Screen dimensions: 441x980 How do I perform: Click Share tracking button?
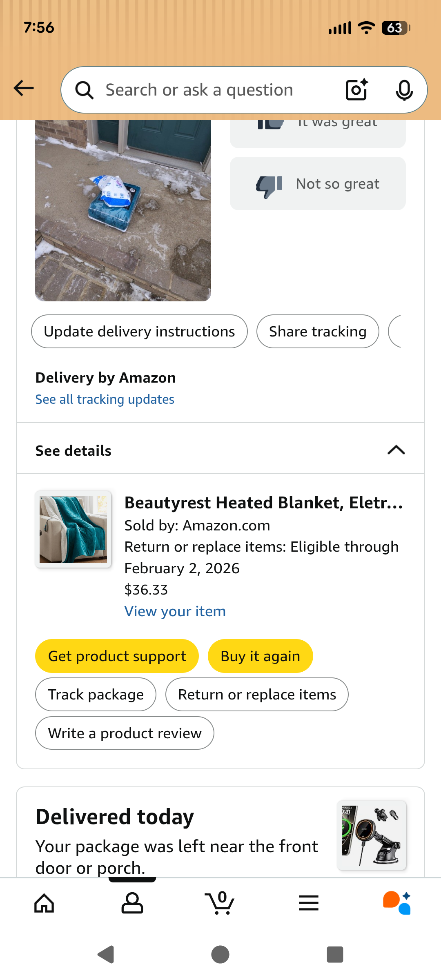tap(318, 332)
